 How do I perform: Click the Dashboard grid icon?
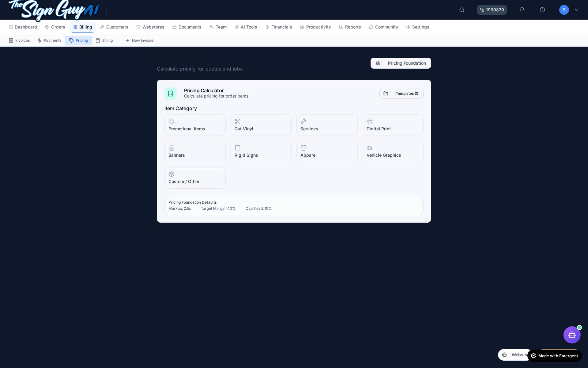11,27
